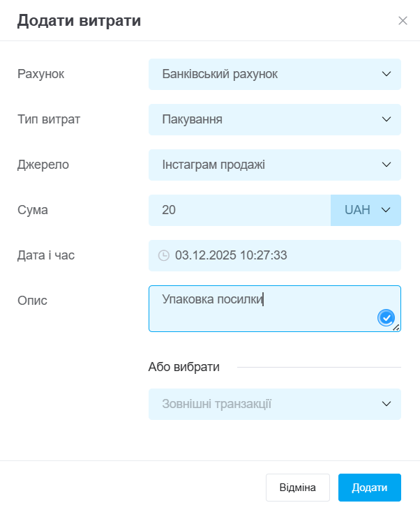Click the Опис field label
420x512 pixels.
tap(31, 300)
